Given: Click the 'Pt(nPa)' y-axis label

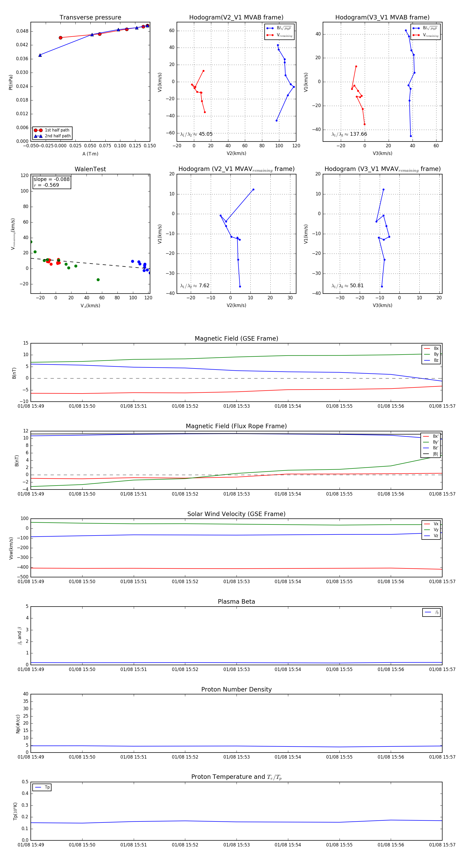Looking at the screenshot, I should point(11,82).
